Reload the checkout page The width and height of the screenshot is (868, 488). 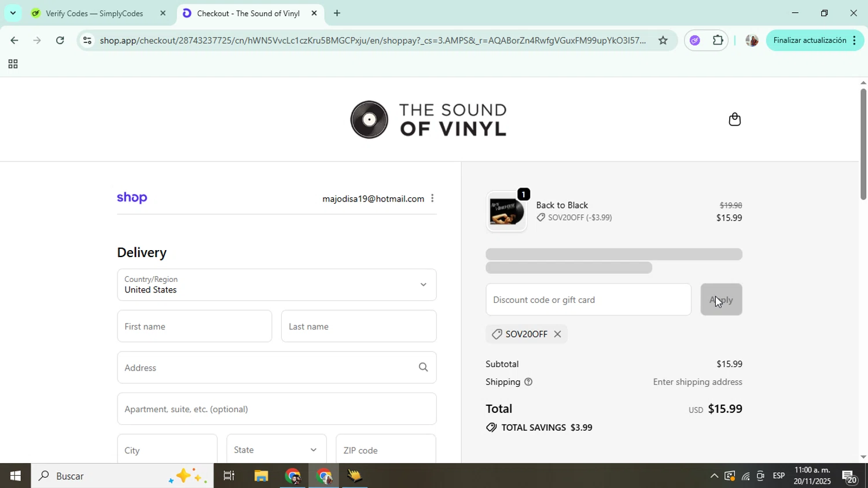pos(60,41)
